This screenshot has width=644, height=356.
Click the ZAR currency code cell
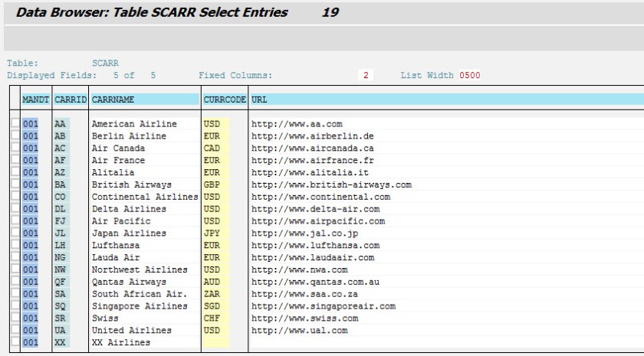[x=216, y=294]
